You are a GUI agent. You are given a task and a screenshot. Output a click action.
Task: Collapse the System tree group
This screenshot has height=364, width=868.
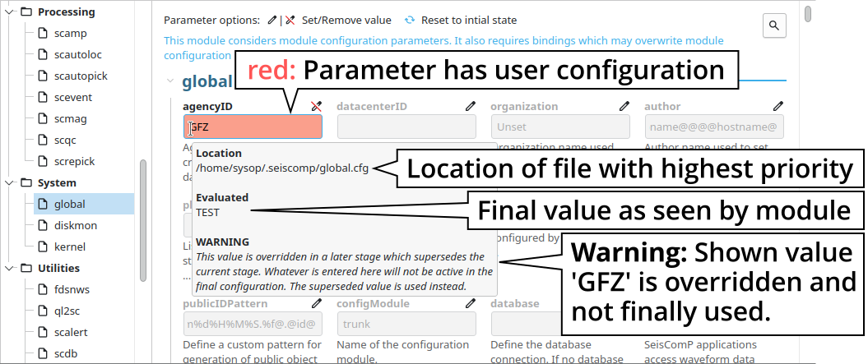coord(9,183)
